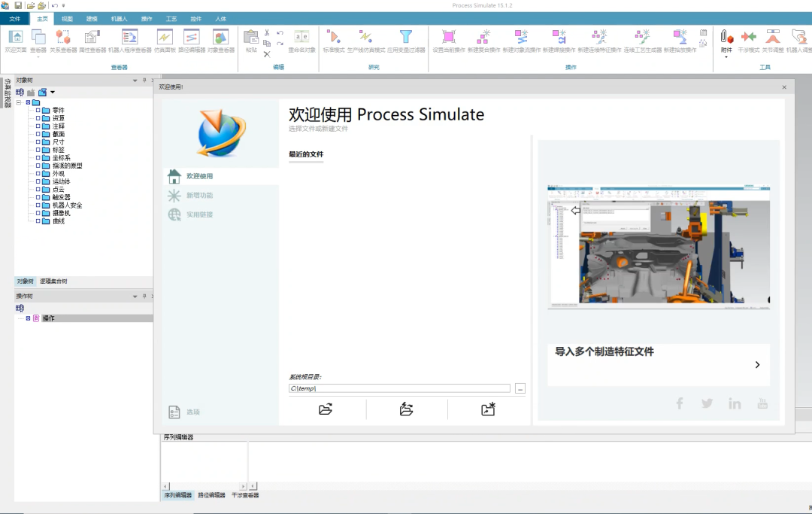Open 对象树 panel options dropdown arrow
This screenshot has height=514, width=812.
[x=135, y=81]
